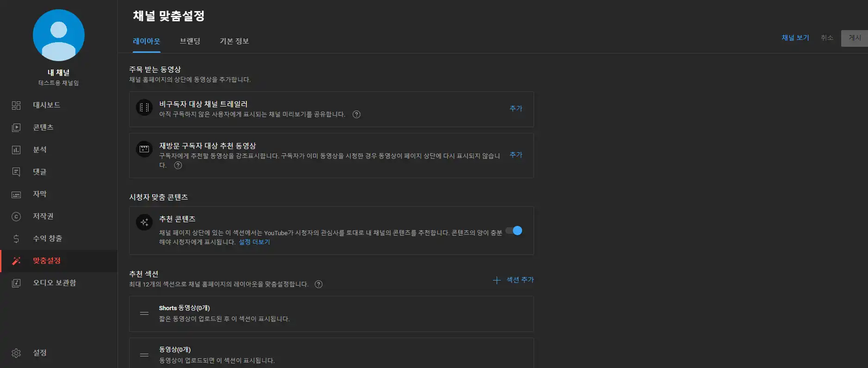Viewport: 868px width, 368px height.
Task: Click the 테스트용 채널임 subtitle
Action: point(59,83)
